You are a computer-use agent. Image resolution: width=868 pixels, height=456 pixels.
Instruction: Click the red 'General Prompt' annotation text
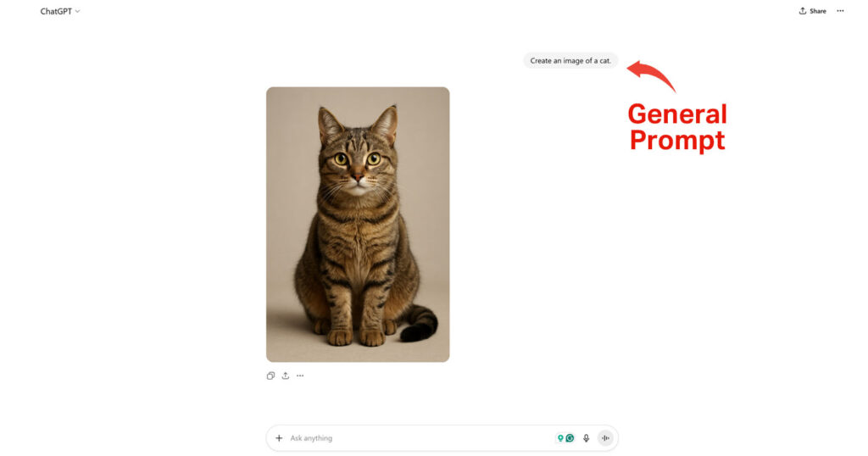[677, 127]
